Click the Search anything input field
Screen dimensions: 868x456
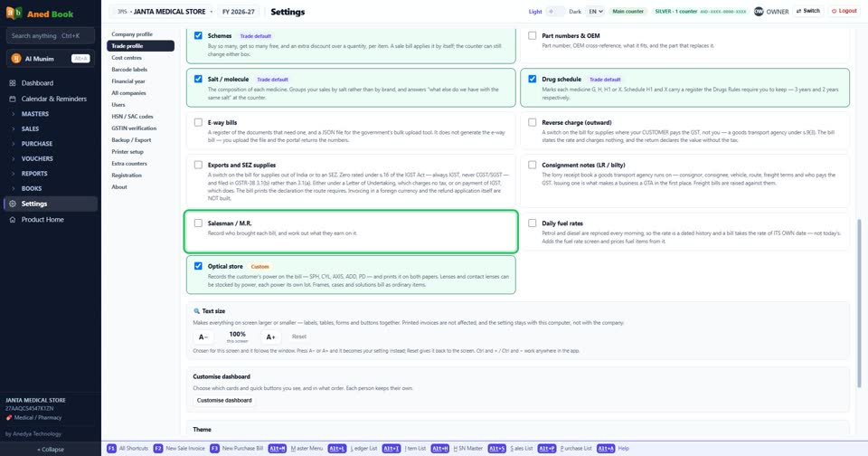tap(51, 36)
